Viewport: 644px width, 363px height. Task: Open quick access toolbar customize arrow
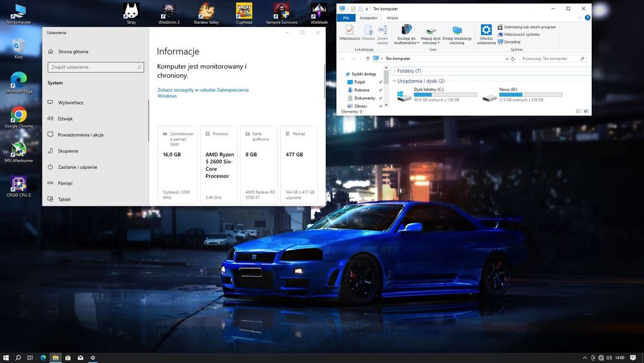(x=367, y=8)
